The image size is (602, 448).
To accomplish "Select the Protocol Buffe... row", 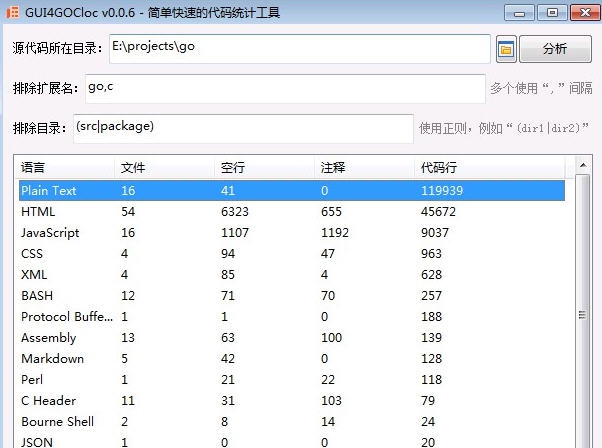I will pyautogui.click(x=292, y=317).
